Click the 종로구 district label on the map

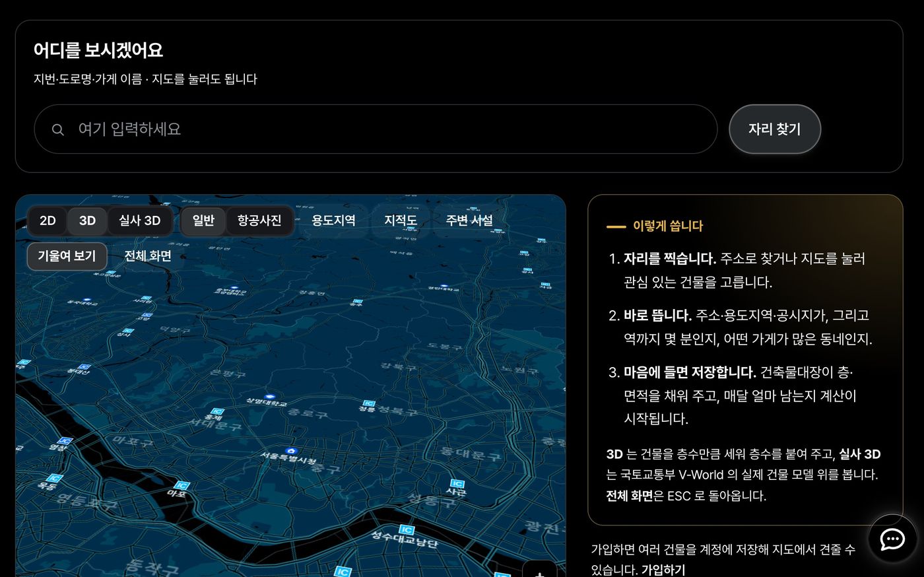coord(308,414)
